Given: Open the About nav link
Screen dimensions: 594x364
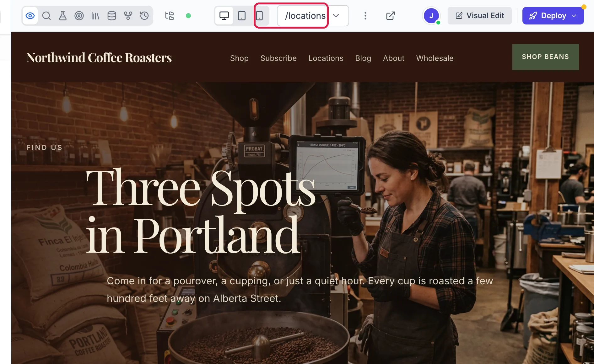Looking at the screenshot, I should [394, 58].
